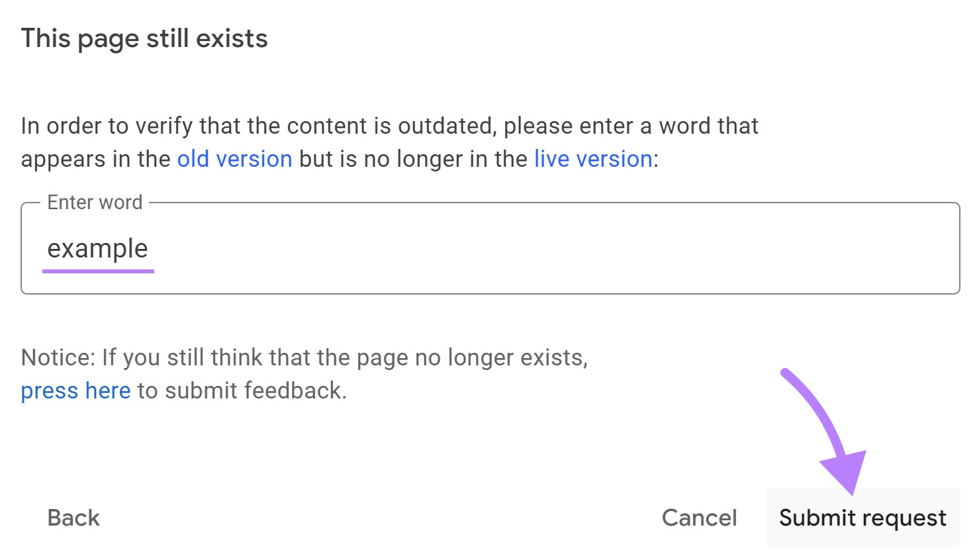Activate the feedback link in the notice

tap(75, 390)
